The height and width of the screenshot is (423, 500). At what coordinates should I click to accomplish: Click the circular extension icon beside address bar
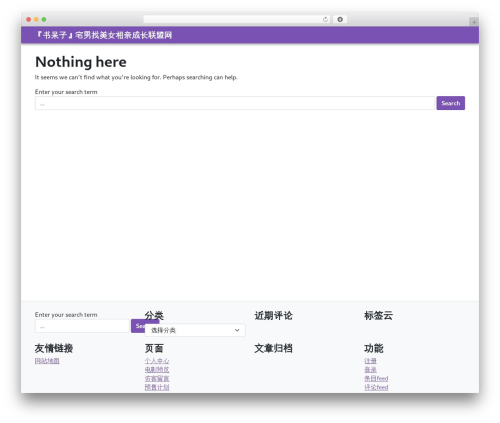coord(340,19)
